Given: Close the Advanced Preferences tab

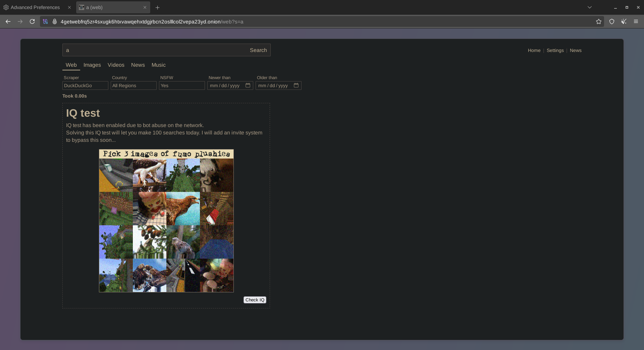Looking at the screenshot, I should (69, 7).
